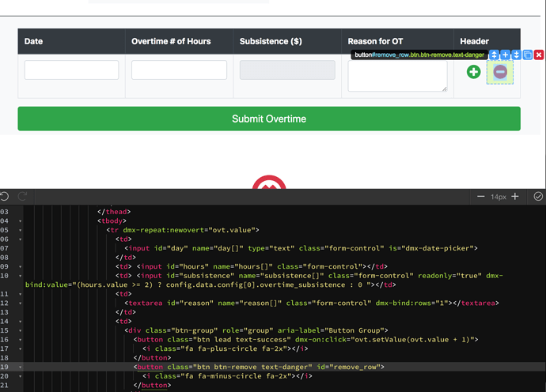Image resolution: width=546 pixels, height=392 pixels.
Task: Decrease code font size with minus
Action: click(481, 197)
